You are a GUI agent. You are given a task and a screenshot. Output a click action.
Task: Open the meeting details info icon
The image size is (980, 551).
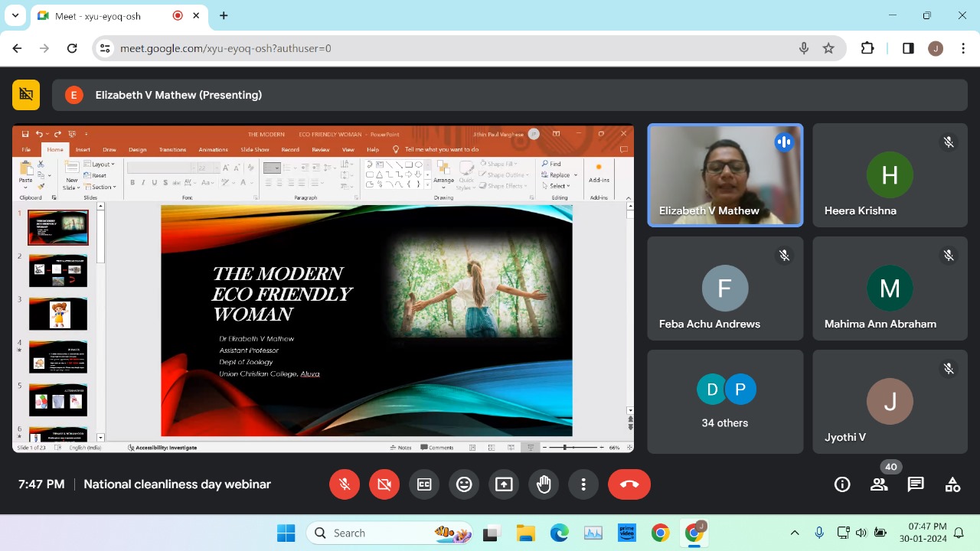pos(842,484)
